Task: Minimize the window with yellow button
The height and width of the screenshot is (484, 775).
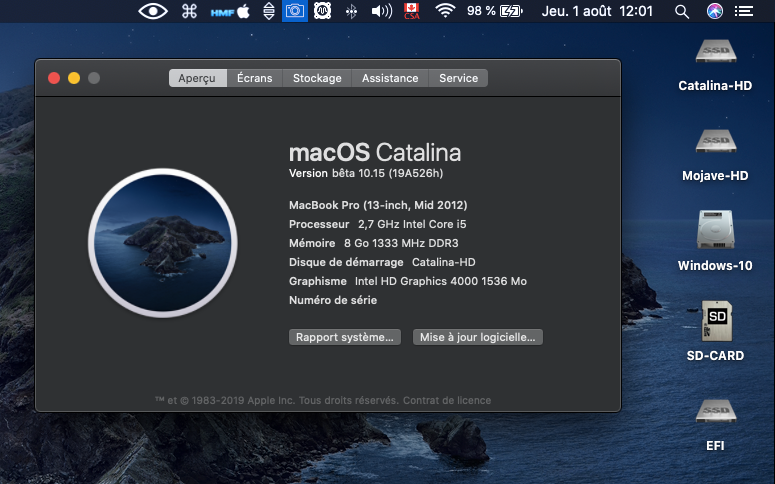Action: click(x=74, y=78)
